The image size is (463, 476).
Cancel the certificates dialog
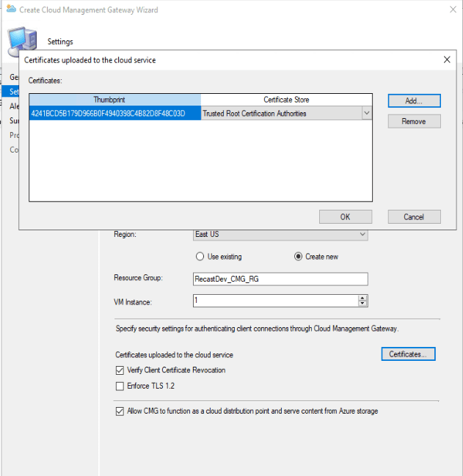tap(414, 216)
